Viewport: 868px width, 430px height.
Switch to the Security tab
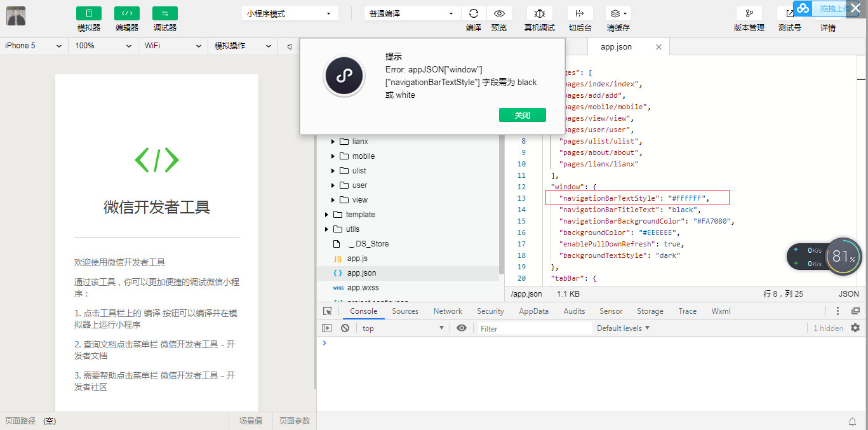pos(490,311)
